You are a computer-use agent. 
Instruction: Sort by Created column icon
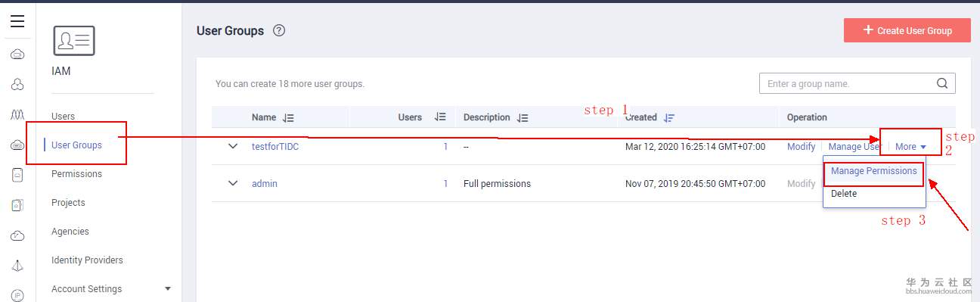[668, 118]
